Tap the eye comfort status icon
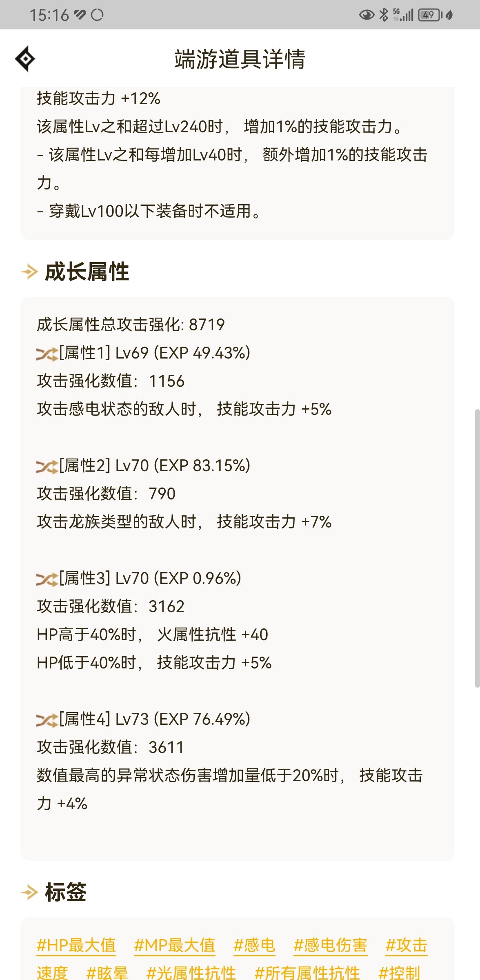The height and width of the screenshot is (980, 480). pos(367,15)
